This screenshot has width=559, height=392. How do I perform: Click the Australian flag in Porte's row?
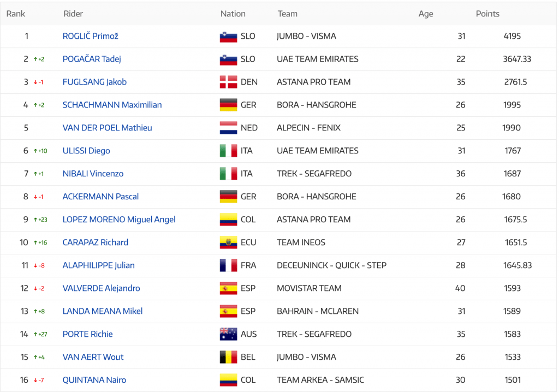(x=228, y=334)
